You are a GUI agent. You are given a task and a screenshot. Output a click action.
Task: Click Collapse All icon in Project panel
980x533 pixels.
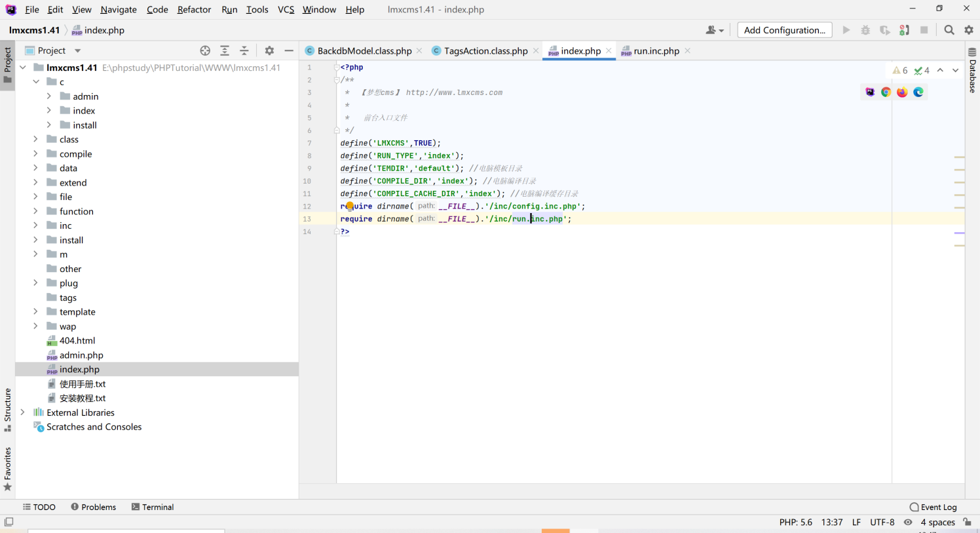pos(244,50)
